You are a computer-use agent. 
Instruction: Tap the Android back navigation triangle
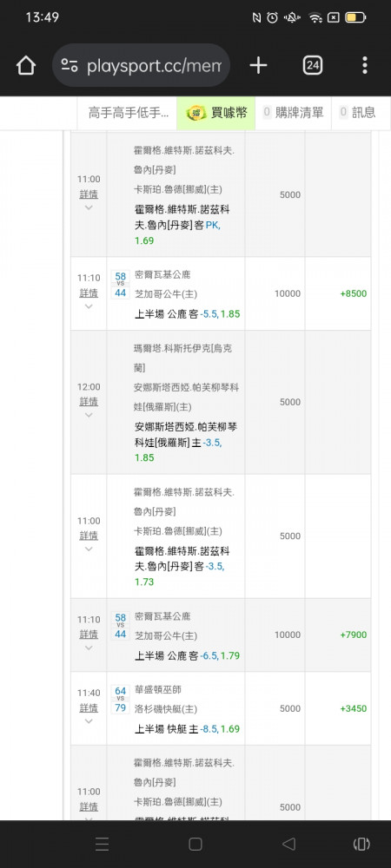288,844
